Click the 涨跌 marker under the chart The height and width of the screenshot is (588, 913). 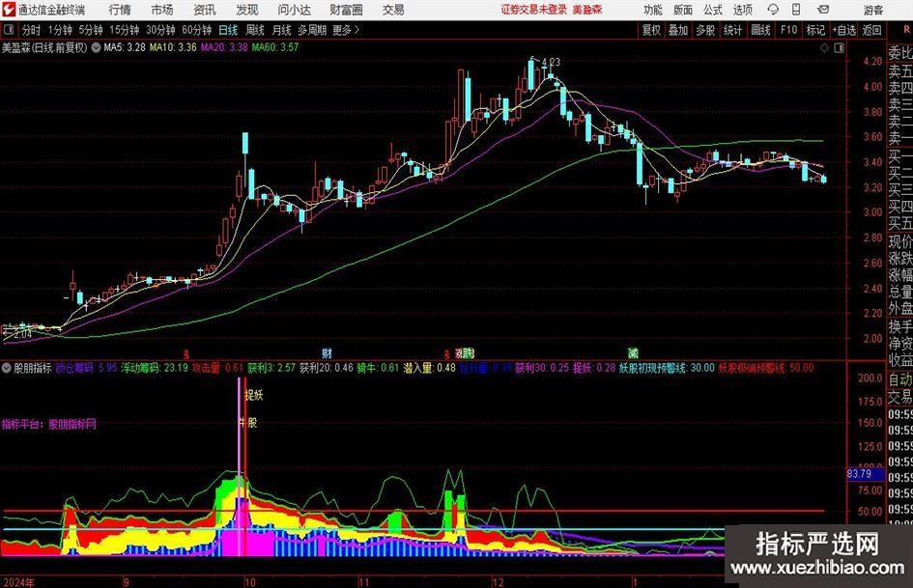pos(465,353)
